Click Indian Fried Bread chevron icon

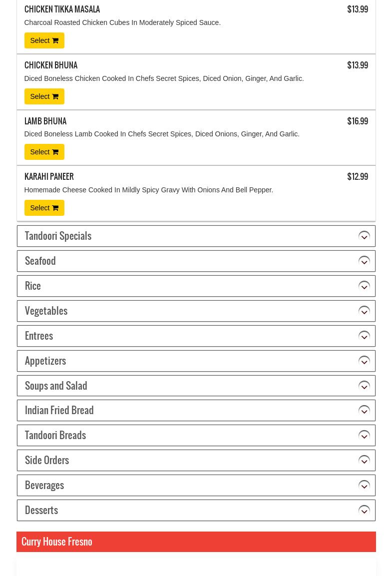pyautogui.click(x=364, y=411)
